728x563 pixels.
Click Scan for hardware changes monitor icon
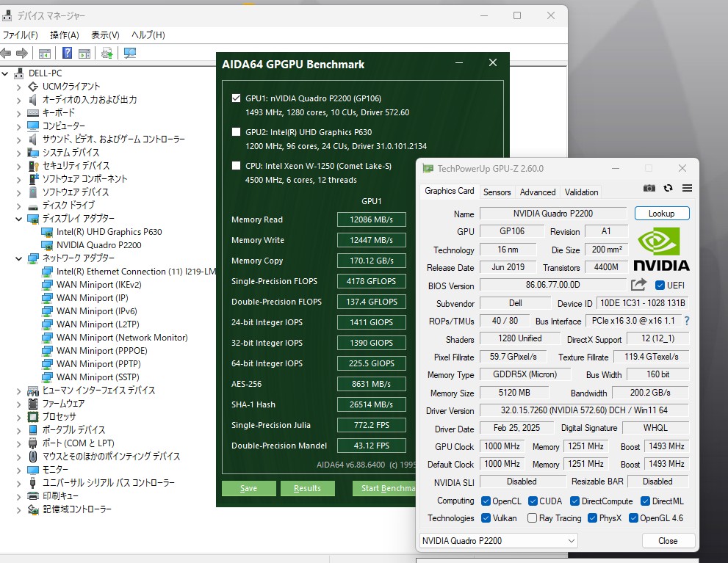coord(130,54)
